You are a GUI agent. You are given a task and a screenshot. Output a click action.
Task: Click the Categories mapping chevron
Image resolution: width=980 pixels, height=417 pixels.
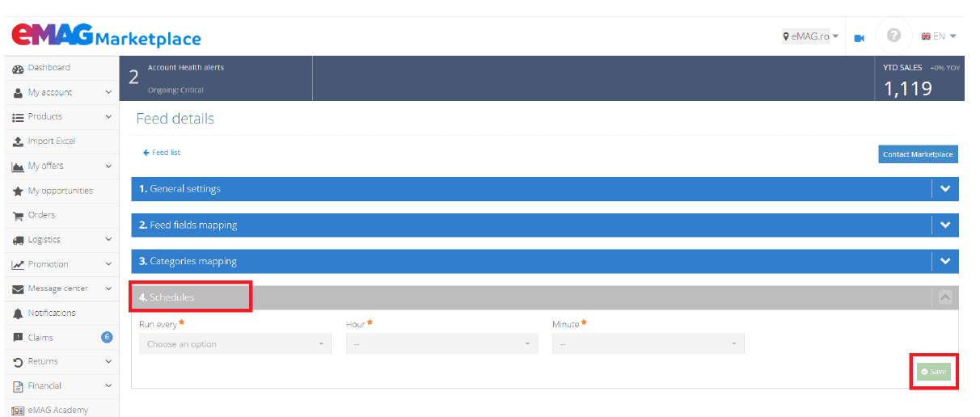945,262
